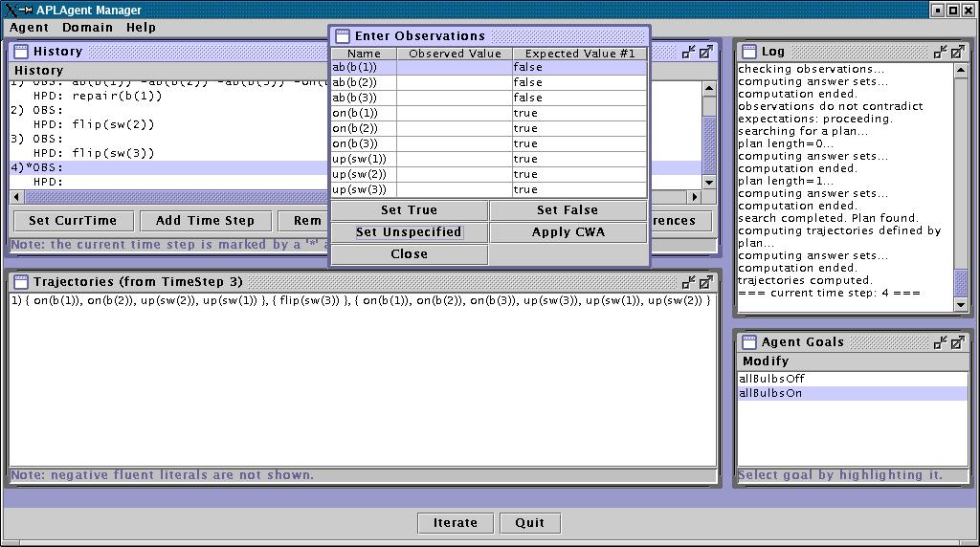Open the Agent menu
The image size is (980, 547).
pos(29,28)
